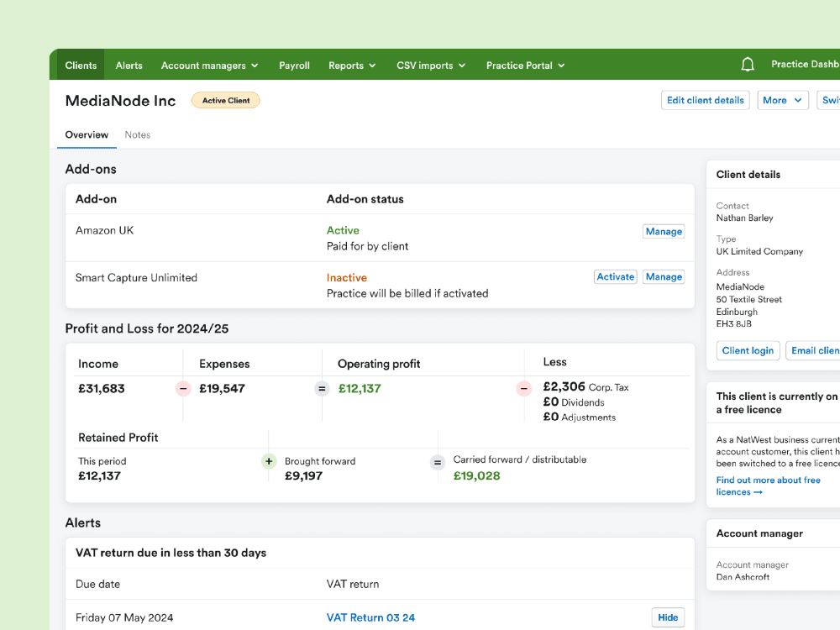Screen dimensions: 840x630
Task: Click Edit client details
Action: (x=705, y=99)
